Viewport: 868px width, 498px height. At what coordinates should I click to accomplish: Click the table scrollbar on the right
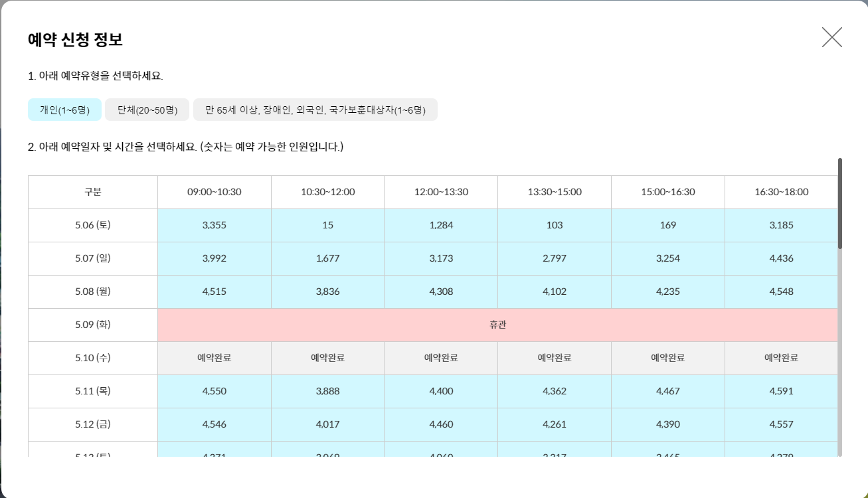(839, 199)
